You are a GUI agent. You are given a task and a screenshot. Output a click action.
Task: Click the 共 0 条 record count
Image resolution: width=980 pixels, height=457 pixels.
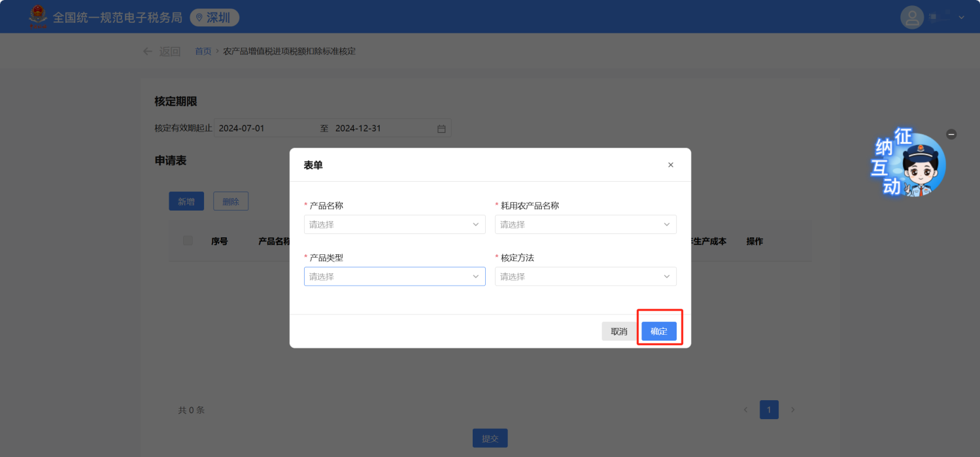(x=192, y=410)
